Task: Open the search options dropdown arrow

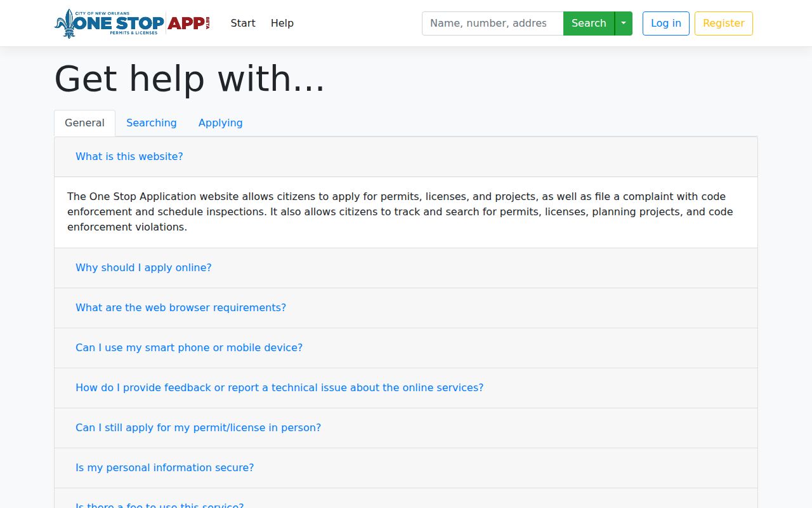Action: click(624, 23)
